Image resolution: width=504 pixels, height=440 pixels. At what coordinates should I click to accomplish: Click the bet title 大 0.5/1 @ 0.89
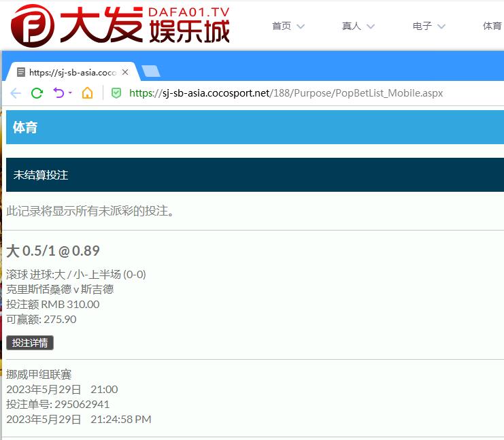point(53,251)
